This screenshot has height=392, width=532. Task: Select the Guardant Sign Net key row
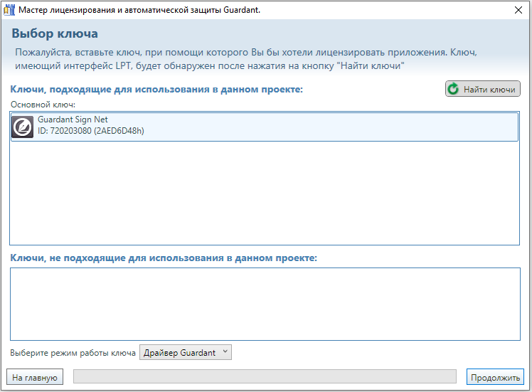(265, 127)
